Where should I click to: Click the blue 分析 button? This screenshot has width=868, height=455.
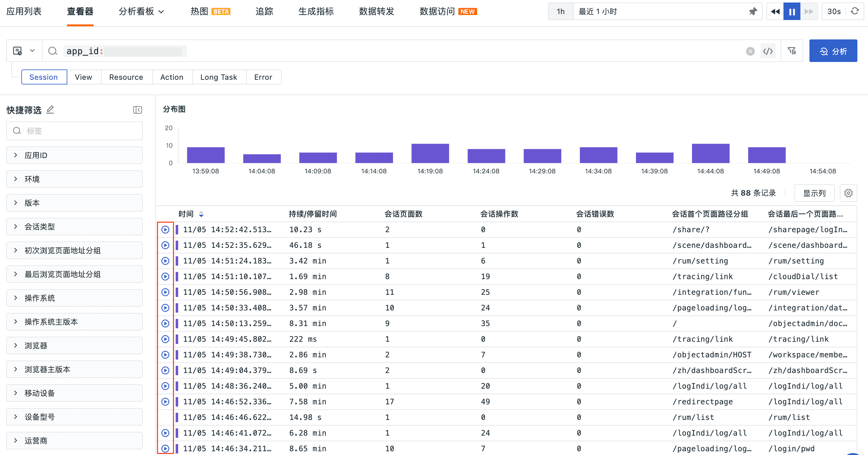833,51
